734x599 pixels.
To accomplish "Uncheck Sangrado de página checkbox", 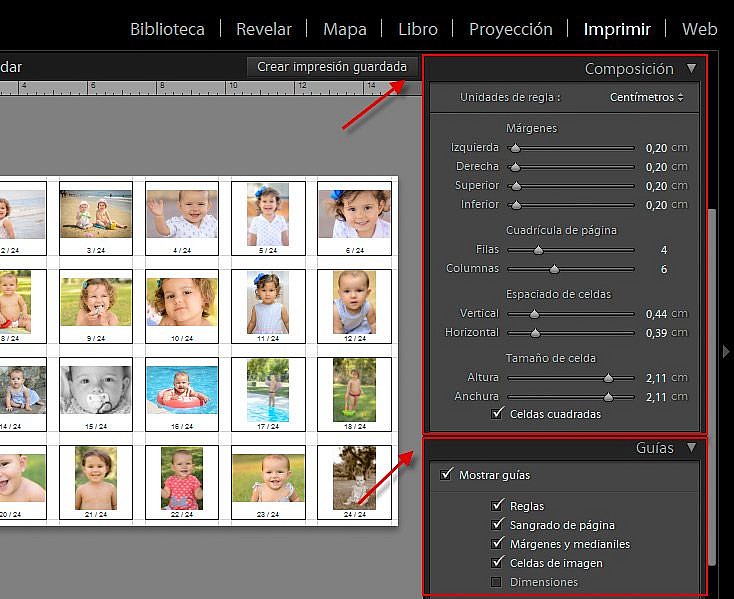I will (x=497, y=525).
